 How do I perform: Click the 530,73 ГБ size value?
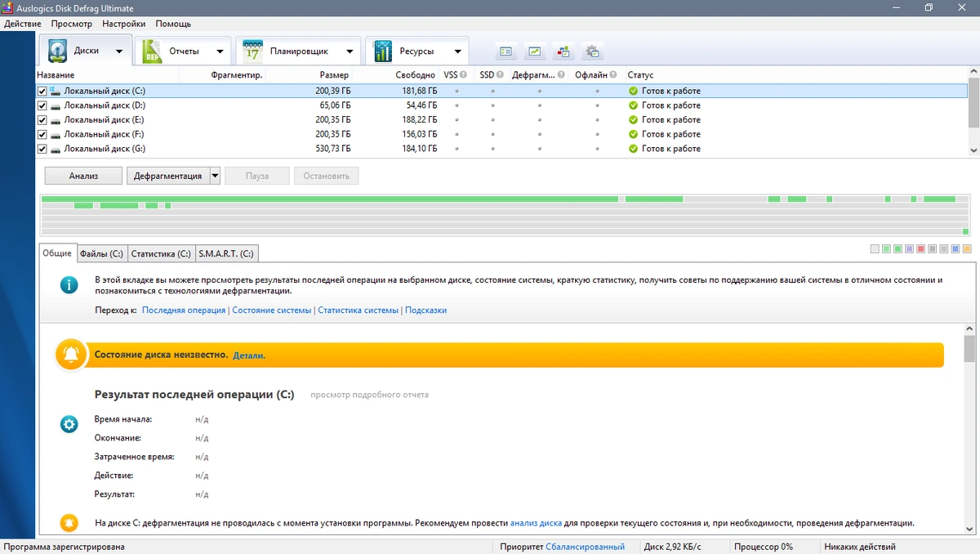pyautogui.click(x=333, y=149)
